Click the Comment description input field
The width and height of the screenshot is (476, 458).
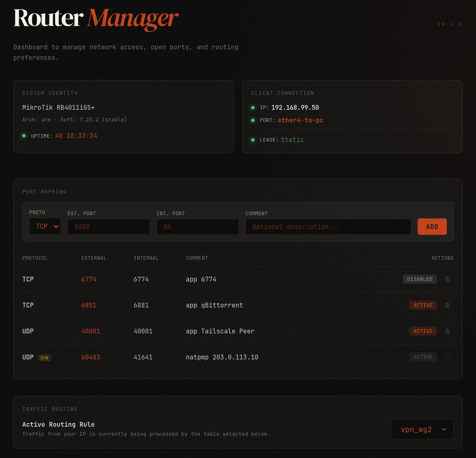[328, 227]
